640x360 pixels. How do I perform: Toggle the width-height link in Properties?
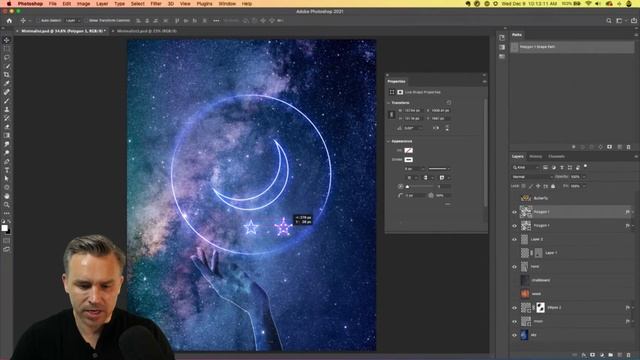pyautogui.click(x=391, y=115)
